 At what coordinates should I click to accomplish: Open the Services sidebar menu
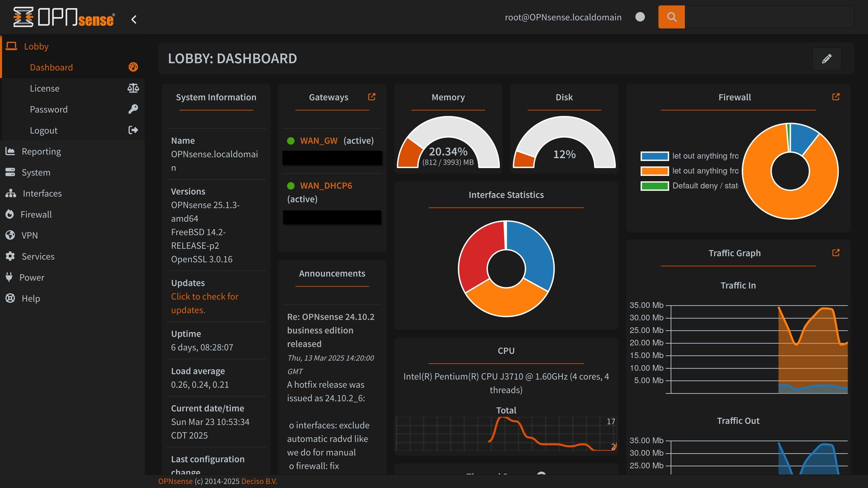point(38,256)
